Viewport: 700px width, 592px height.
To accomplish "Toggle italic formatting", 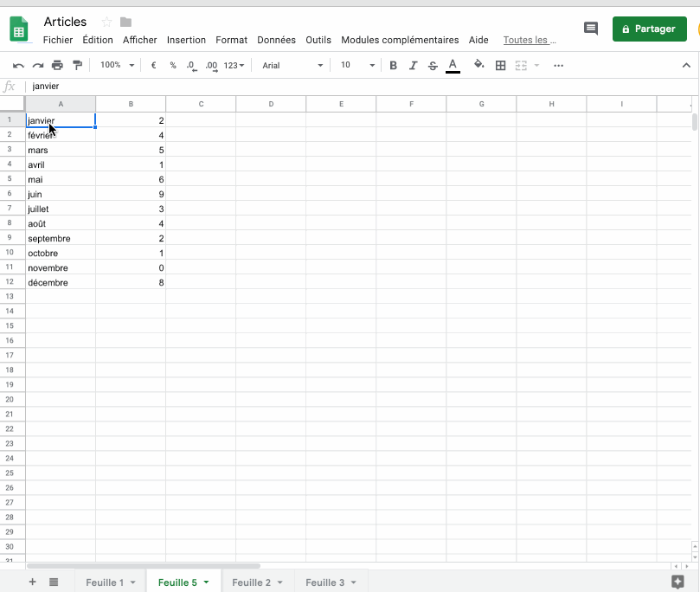I will (413, 66).
